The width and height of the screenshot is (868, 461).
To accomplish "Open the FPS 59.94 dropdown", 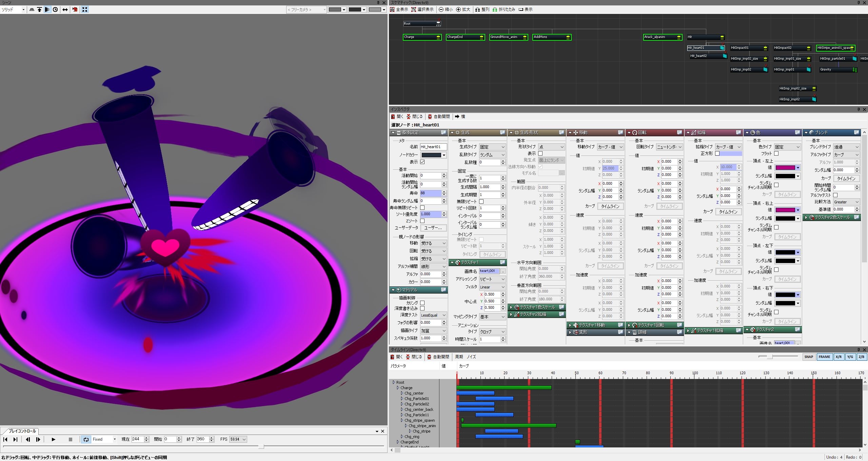I will pyautogui.click(x=238, y=439).
